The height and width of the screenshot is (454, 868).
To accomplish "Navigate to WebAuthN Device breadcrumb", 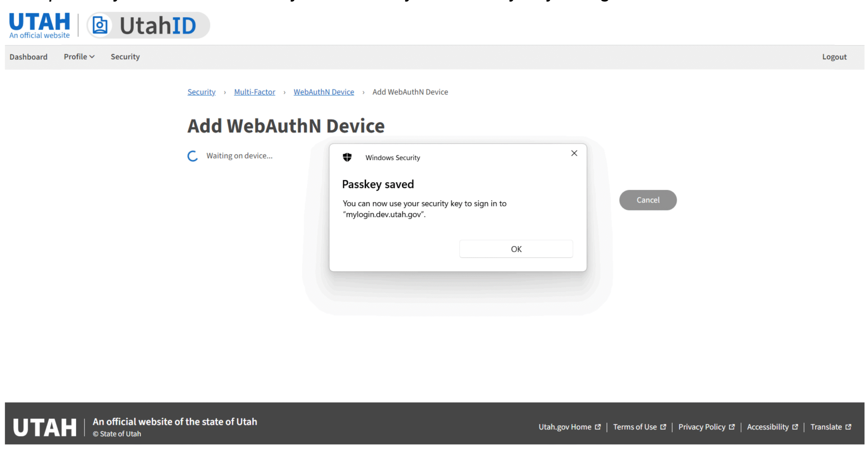I will coord(323,92).
